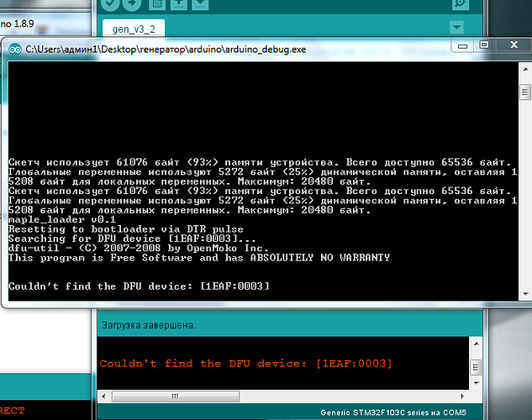
Task: Click the Save sketch down-arrow icon
Action: pyautogui.click(x=200, y=4)
